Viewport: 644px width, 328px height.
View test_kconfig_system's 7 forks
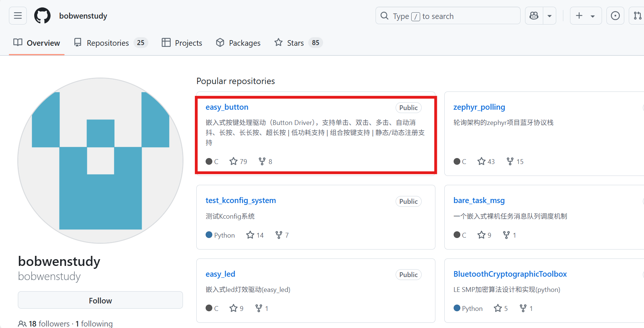click(282, 235)
